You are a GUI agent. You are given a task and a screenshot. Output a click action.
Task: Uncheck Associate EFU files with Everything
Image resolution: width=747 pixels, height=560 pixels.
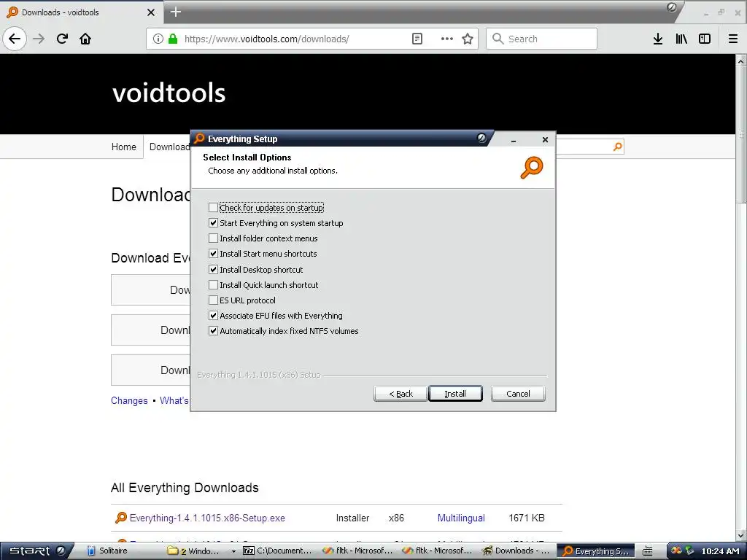point(214,315)
